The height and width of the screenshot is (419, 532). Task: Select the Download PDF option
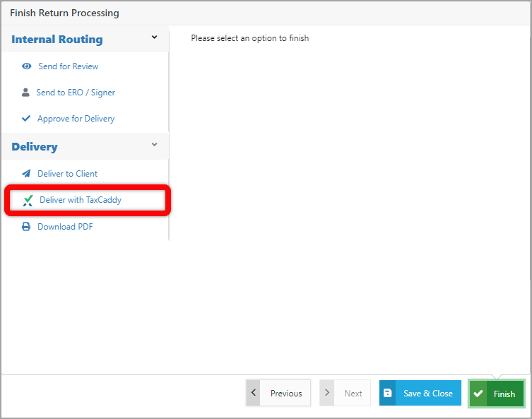pyautogui.click(x=65, y=227)
